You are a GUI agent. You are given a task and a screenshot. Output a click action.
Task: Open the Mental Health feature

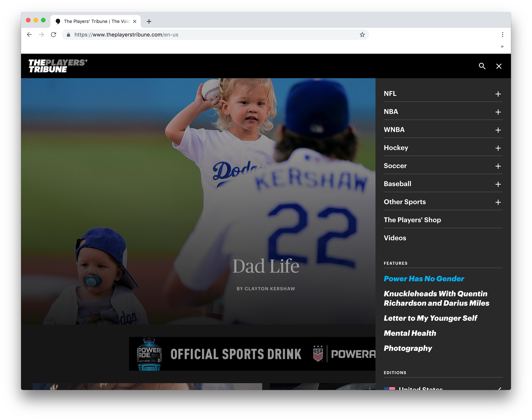point(410,333)
